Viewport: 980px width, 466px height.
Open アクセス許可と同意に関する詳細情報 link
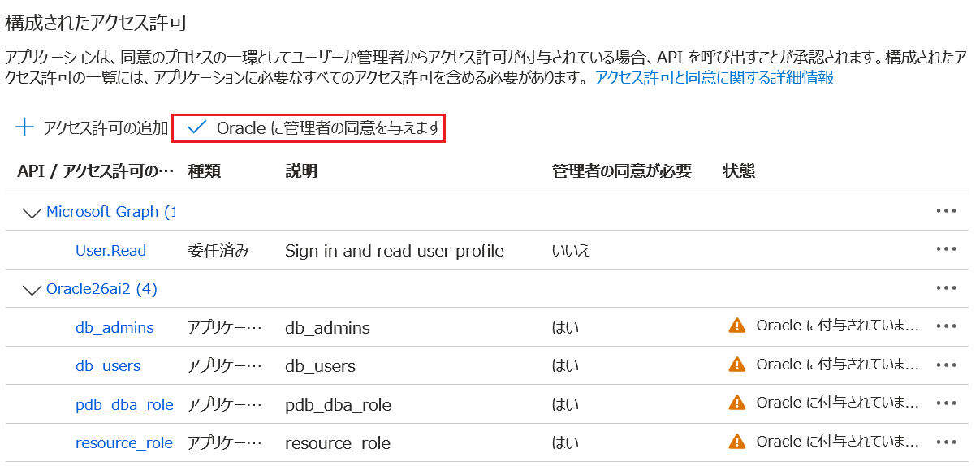(714, 78)
